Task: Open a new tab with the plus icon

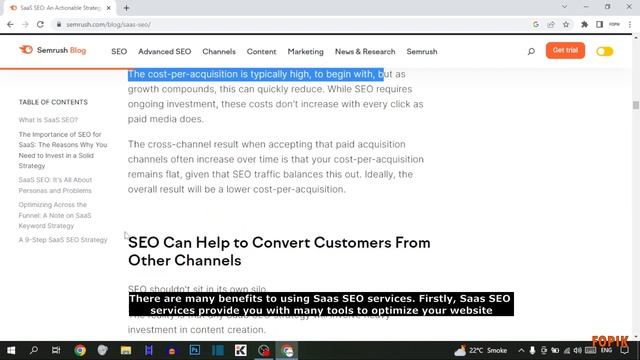Action: tap(127, 8)
